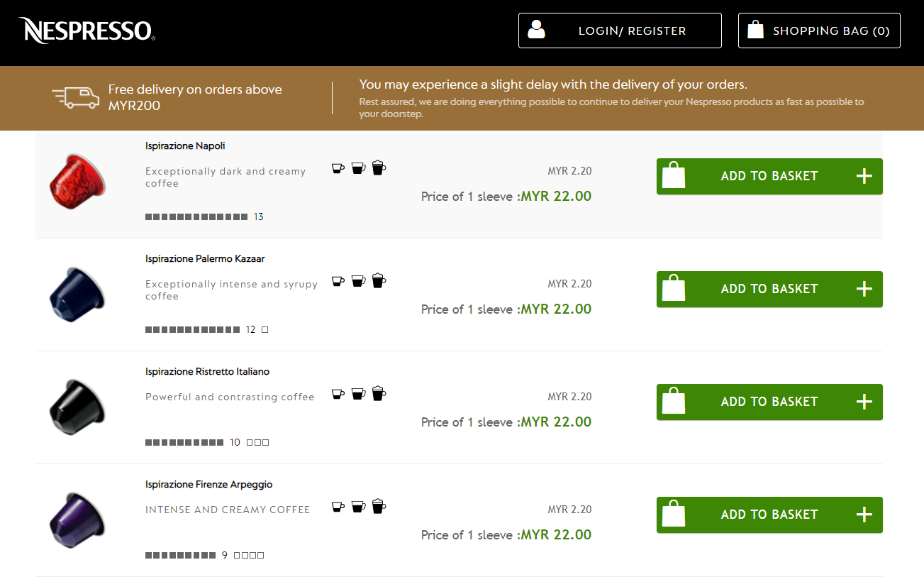Click the intensity 13 bar for Ispirazione Napoli
Screen dimensions: 924x577
pyautogui.click(x=196, y=216)
